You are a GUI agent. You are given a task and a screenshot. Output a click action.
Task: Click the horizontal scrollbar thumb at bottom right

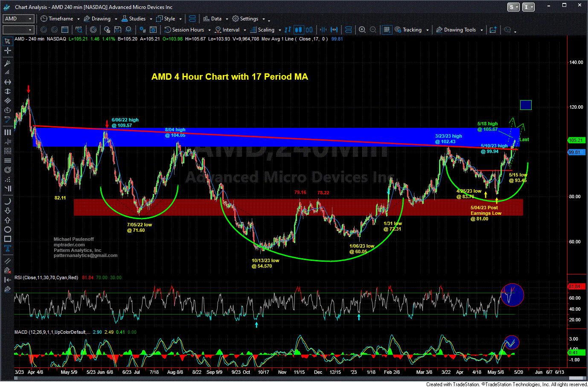click(x=577, y=378)
